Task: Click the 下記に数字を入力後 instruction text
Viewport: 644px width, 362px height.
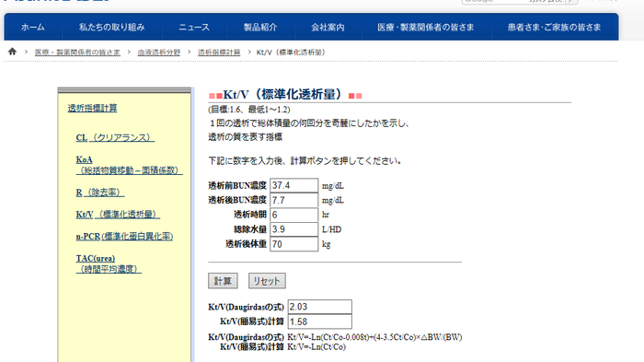Action: [x=305, y=161]
